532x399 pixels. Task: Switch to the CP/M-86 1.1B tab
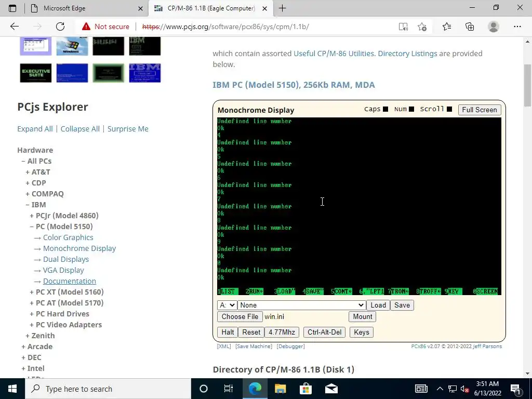[211, 8]
